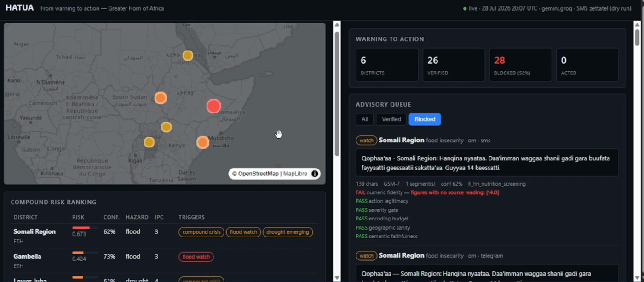Click FAIL numeric fidelity check line
Screen dimensions: 644x282
coord(427,192)
